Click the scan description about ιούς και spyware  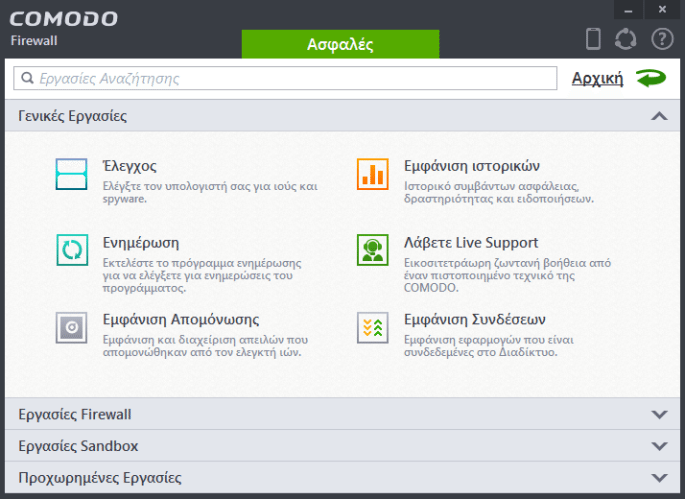click(210, 192)
